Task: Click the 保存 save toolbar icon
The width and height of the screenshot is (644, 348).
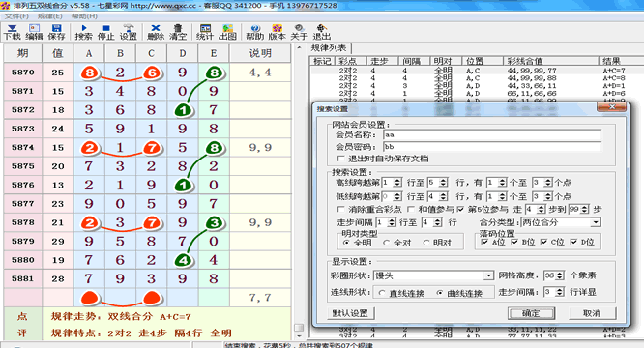Action: pyautogui.click(x=56, y=32)
